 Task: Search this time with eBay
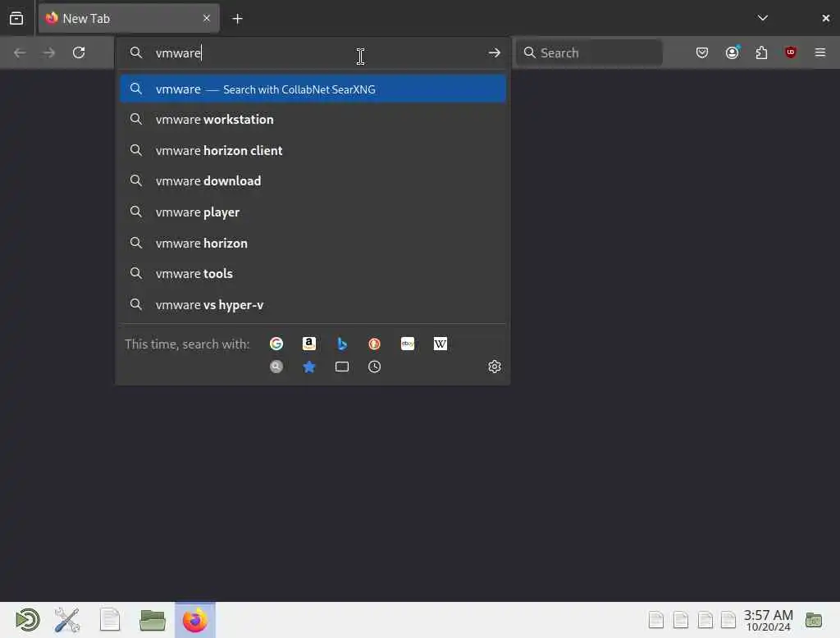click(x=408, y=344)
